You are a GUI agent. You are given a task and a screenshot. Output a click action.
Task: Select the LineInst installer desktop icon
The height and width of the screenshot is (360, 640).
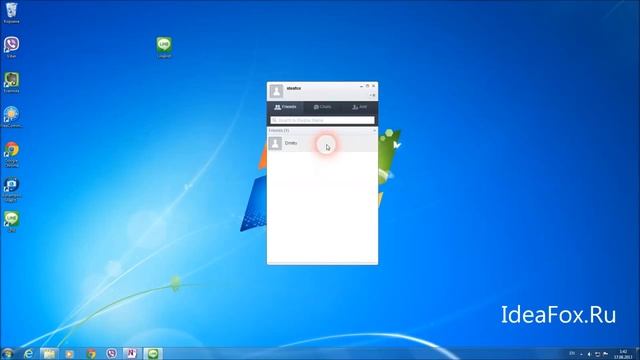click(x=164, y=47)
